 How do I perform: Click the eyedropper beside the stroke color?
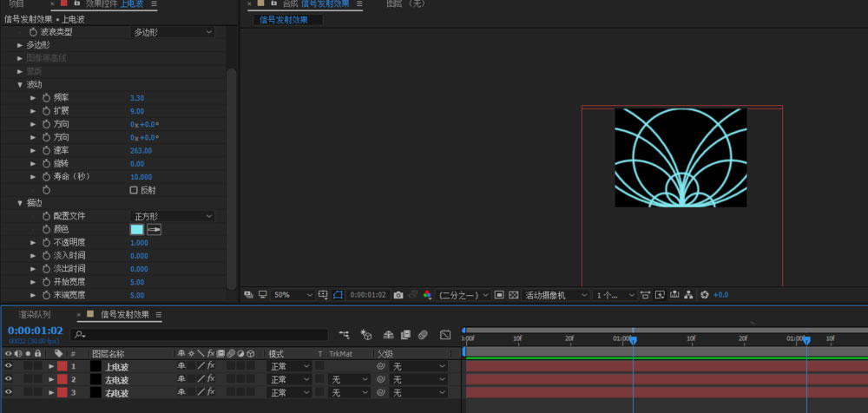[x=154, y=229]
